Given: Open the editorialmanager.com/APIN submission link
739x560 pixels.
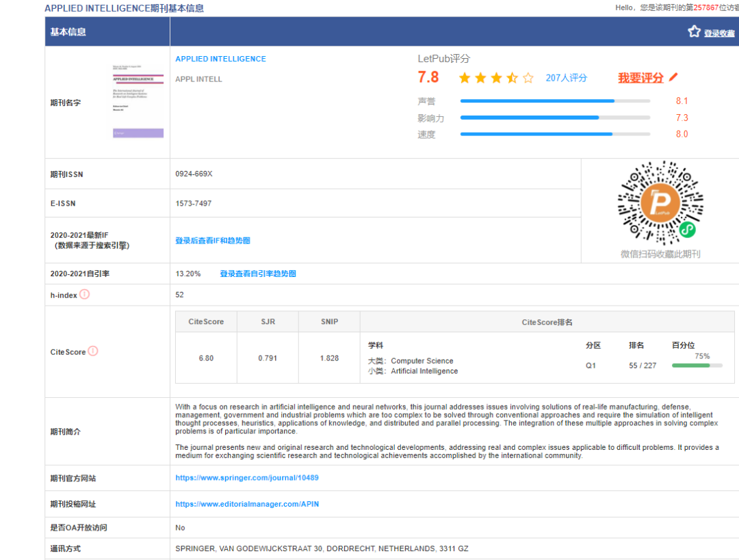Looking at the screenshot, I should coord(247,504).
